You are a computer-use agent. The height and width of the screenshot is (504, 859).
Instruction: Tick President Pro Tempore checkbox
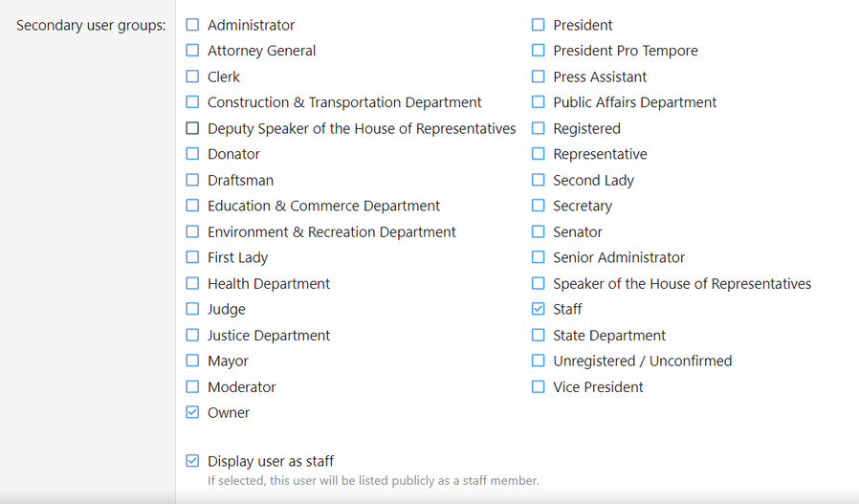click(x=538, y=51)
